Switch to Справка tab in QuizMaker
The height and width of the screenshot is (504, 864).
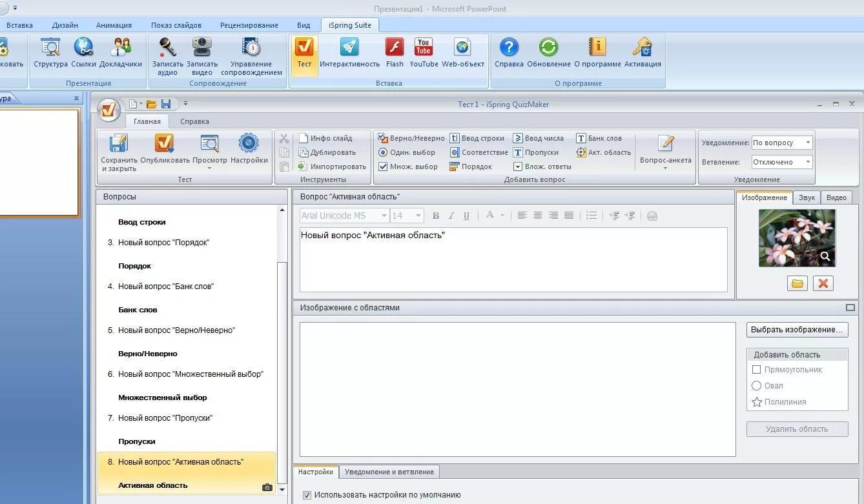point(194,121)
